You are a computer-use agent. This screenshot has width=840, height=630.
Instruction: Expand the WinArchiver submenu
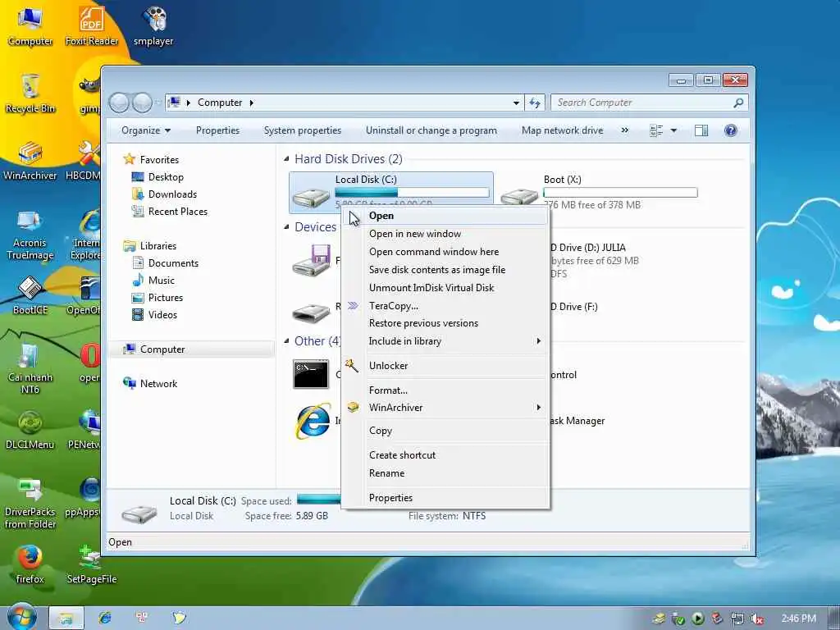[538, 407]
